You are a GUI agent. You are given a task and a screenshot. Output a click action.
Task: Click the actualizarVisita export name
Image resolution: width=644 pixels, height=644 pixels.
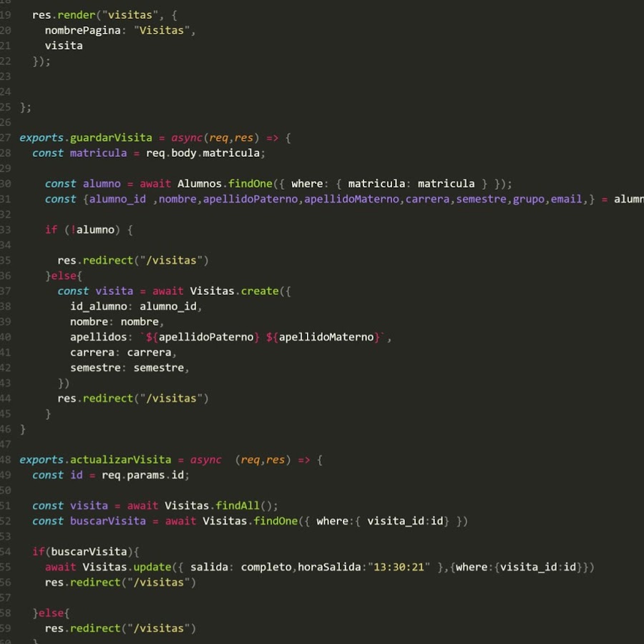click(120, 459)
